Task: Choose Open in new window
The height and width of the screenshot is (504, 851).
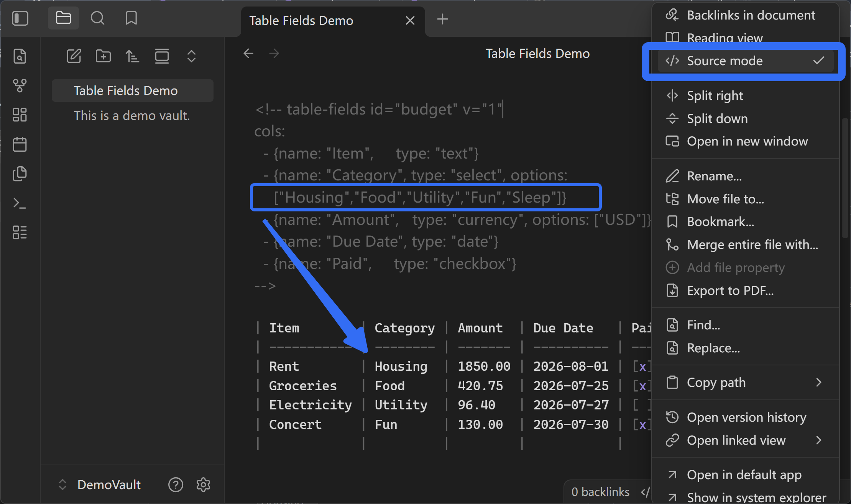Action: coord(745,141)
